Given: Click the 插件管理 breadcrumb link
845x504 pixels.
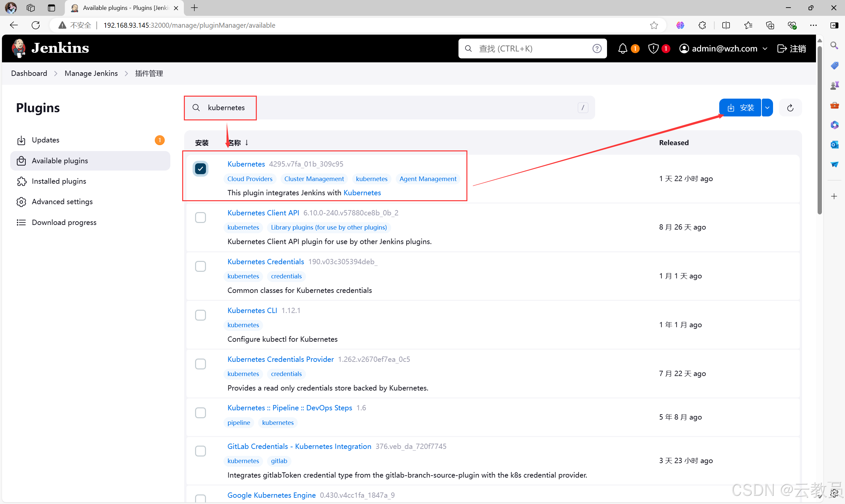Looking at the screenshot, I should [149, 73].
